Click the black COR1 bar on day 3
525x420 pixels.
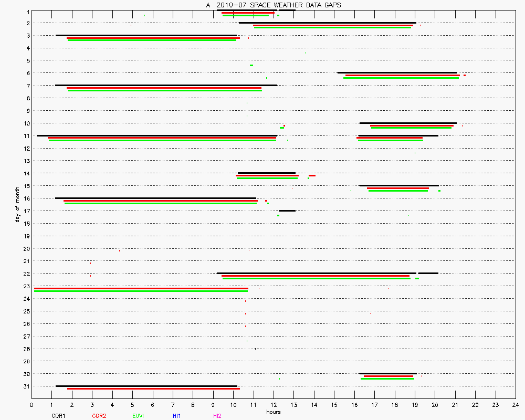click(146, 35)
